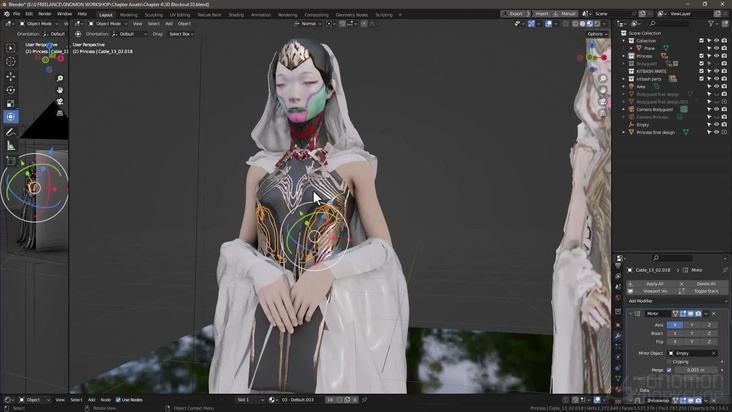Open Object properties orange square tab
Viewport: 732px width, 412px height.
pyautogui.click(x=618, y=325)
